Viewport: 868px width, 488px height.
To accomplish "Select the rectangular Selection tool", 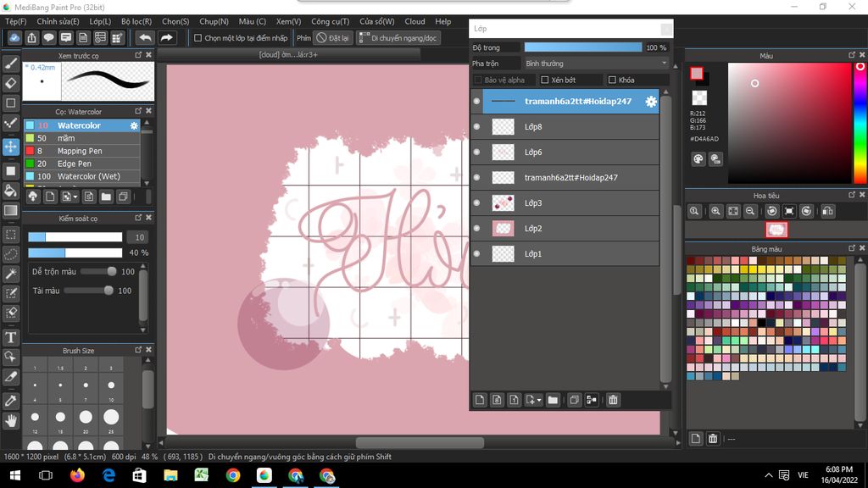I will pyautogui.click(x=10, y=235).
